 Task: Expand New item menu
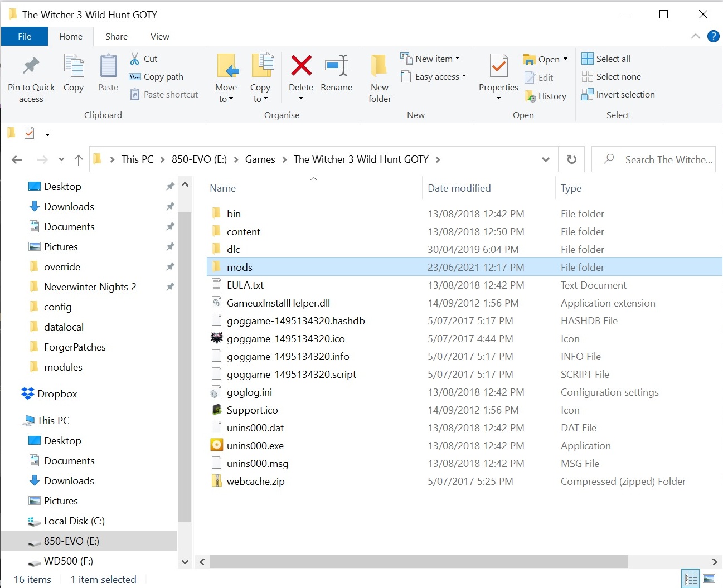click(430, 59)
